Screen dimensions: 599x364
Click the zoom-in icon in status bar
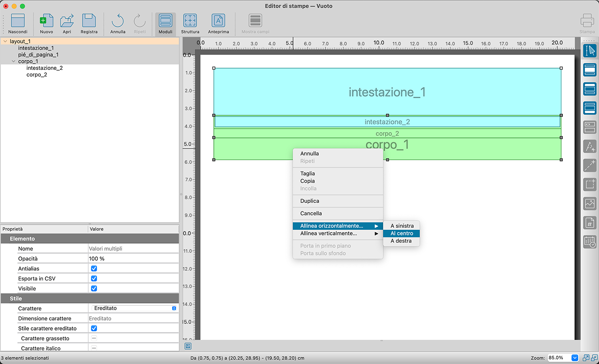coord(586,358)
